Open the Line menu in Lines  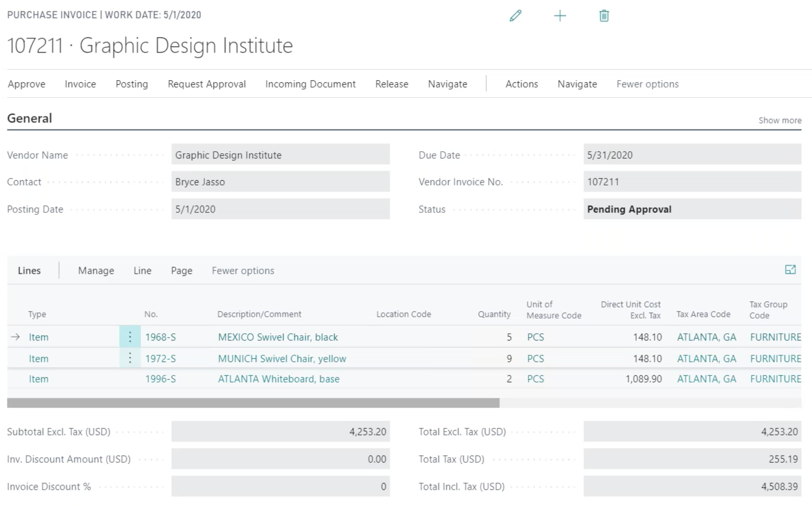pos(142,271)
